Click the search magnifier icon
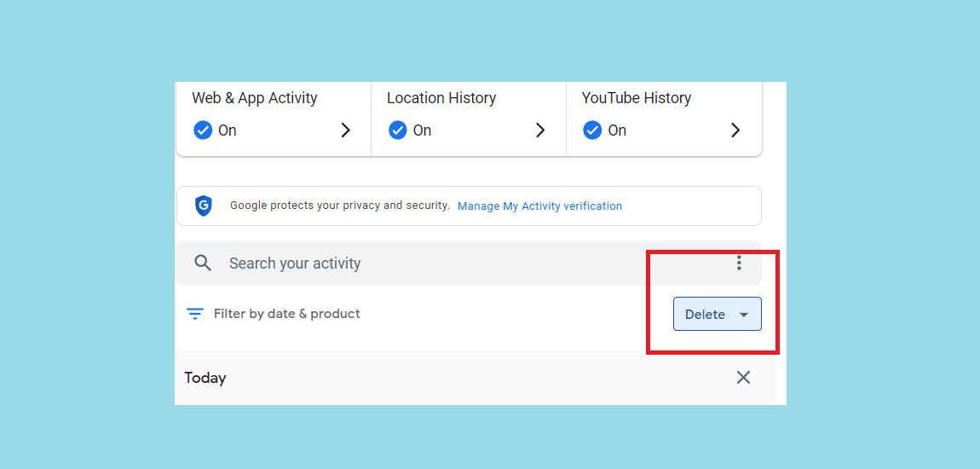This screenshot has width=980, height=469. coord(203,263)
